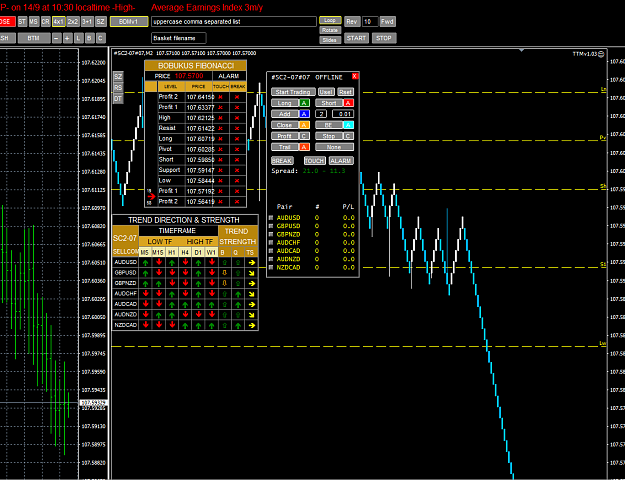The image size is (625, 480).
Task: Click the red A swatch beside Short
Action: [348, 103]
